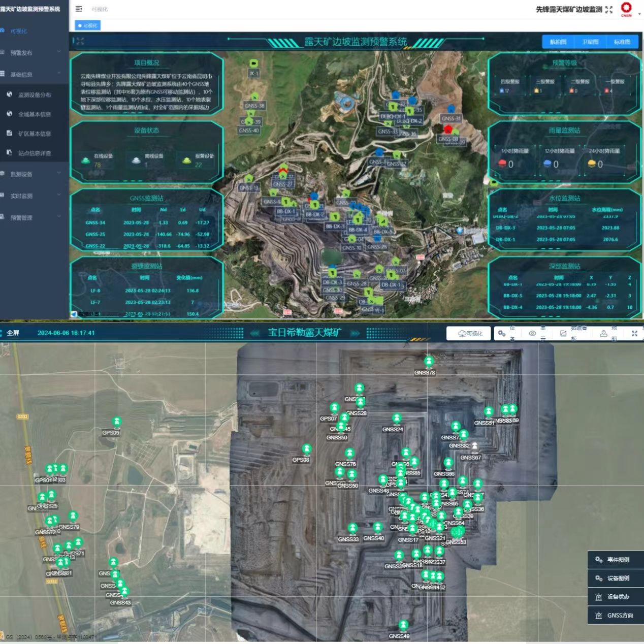Click the GNSS49 station marker

pos(403,625)
